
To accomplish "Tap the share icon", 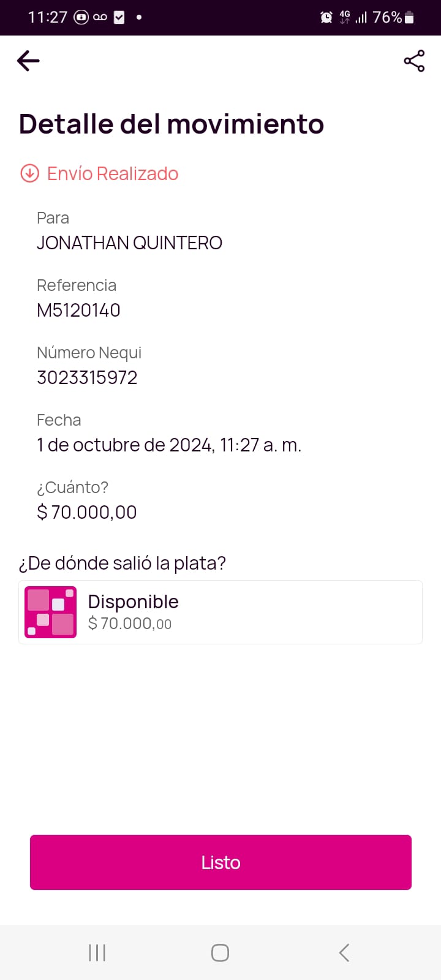I will click(414, 61).
